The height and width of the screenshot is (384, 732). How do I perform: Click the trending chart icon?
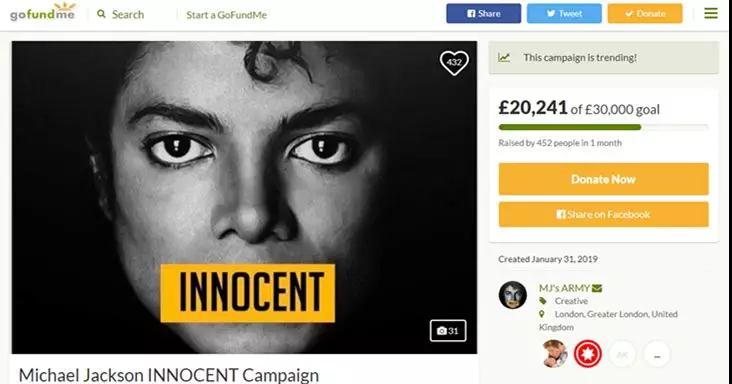coord(504,58)
